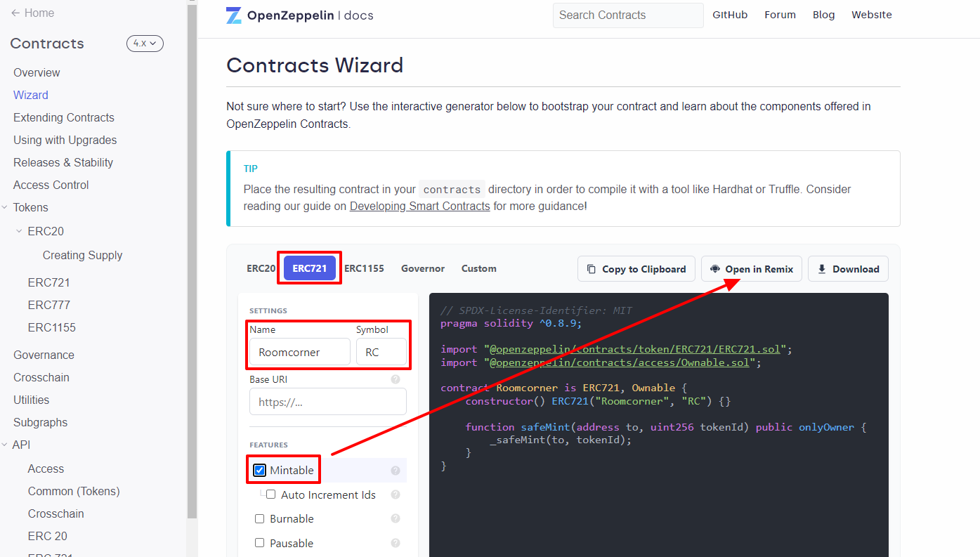The image size is (980, 557).
Task: Click the Pausable help icon
Action: tap(396, 543)
